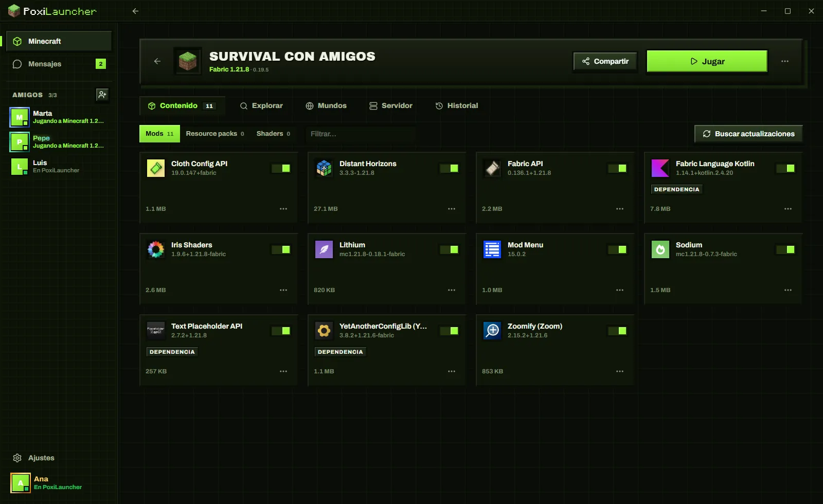Turn off the Fabric API toggle
Image resolution: width=823 pixels, height=504 pixels.
coord(617,168)
